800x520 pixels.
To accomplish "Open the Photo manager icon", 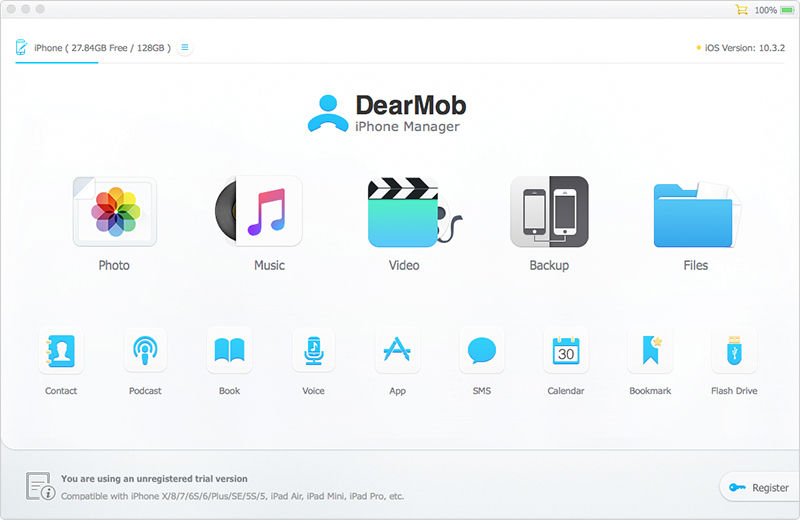I will (x=115, y=211).
